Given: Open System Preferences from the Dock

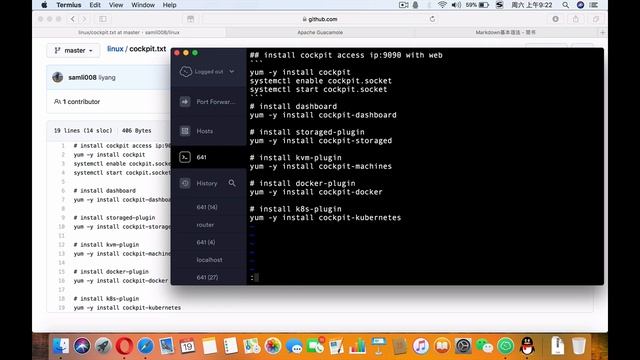Looking at the screenshot, I should pos(463,346).
